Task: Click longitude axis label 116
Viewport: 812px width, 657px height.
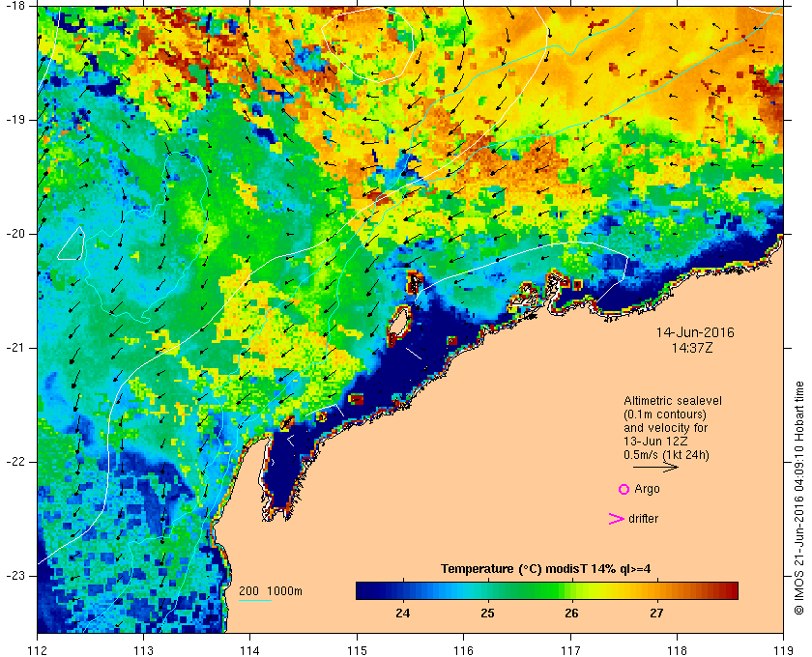Action: pos(463,650)
